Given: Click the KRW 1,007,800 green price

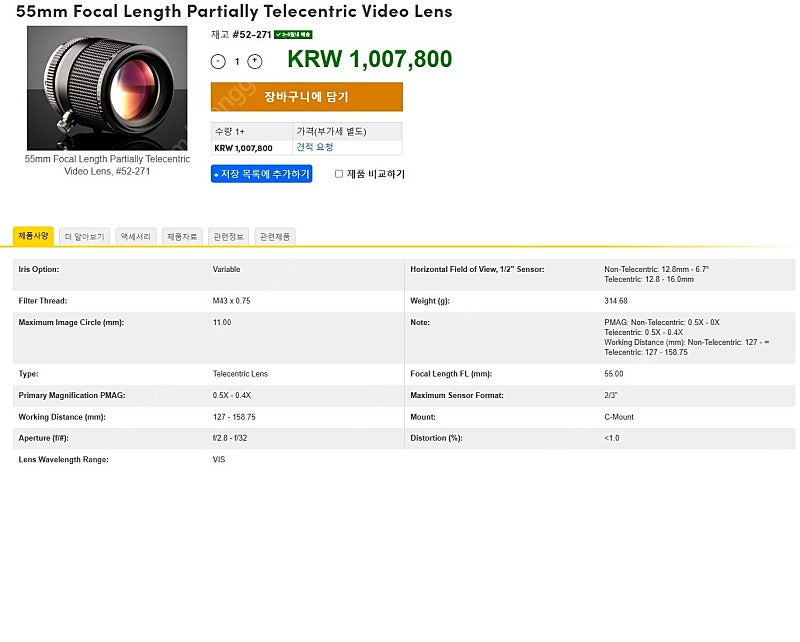Looking at the screenshot, I should pyautogui.click(x=369, y=60).
